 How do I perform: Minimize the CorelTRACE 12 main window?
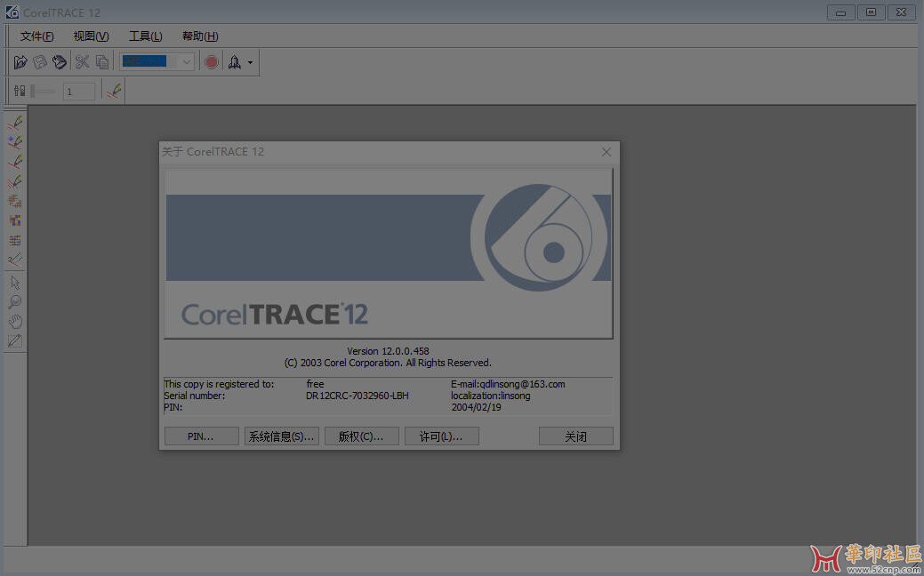(x=841, y=12)
